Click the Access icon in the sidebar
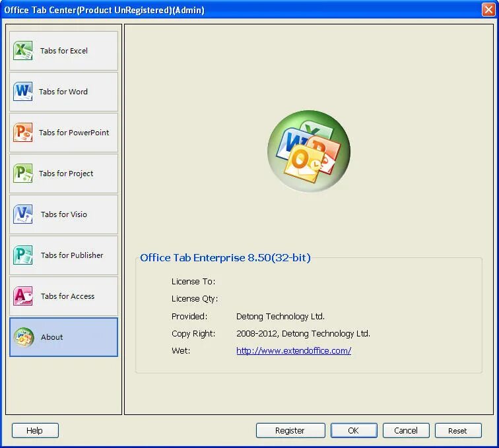The width and height of the screenshot is (499, 448). point(22,296)
